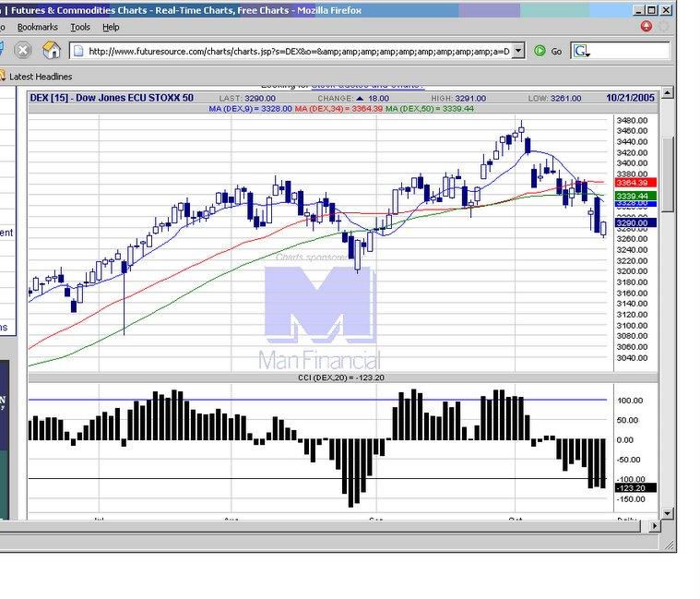The image size is (700, 599).
Task: Click MA (DEX,50) = 3339.44 legend
Action: (x=430, y=109)
